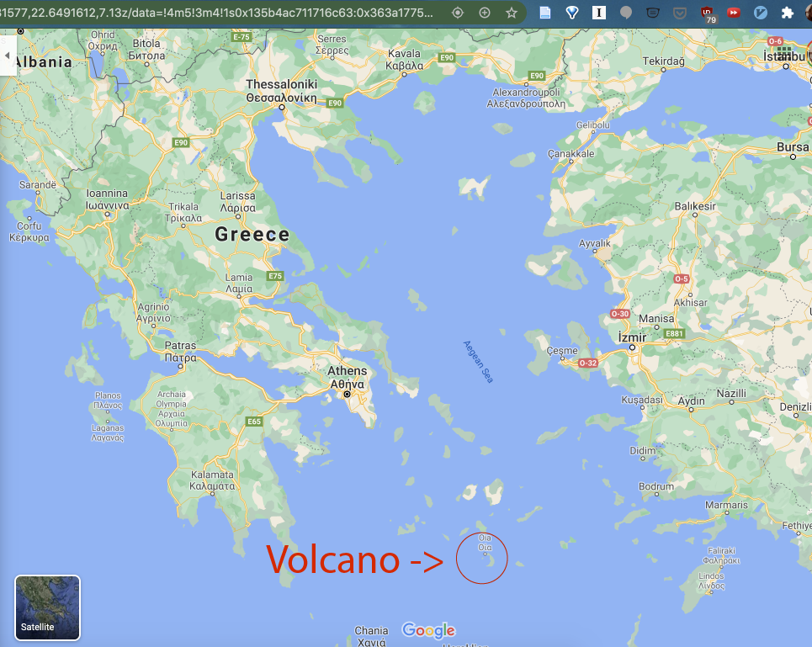Click the Faliraki label

[721, 555]
